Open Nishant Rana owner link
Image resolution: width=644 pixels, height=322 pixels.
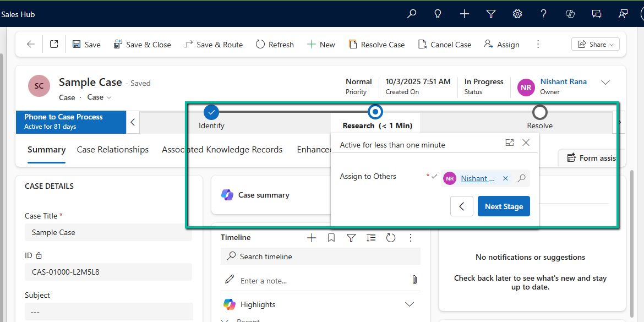click(x=563, y=81)
